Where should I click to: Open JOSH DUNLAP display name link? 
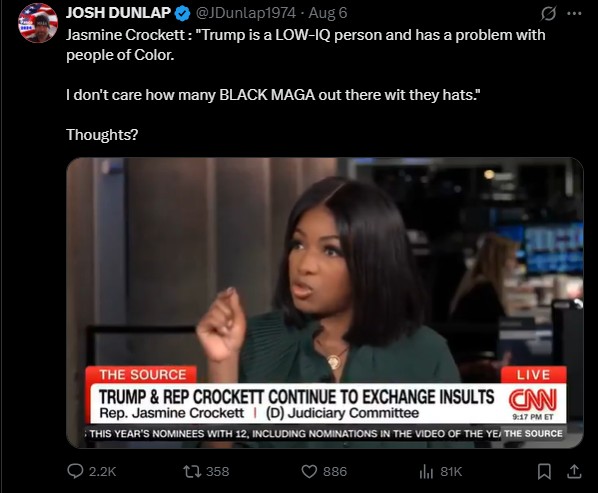click(x=118, y=13)
